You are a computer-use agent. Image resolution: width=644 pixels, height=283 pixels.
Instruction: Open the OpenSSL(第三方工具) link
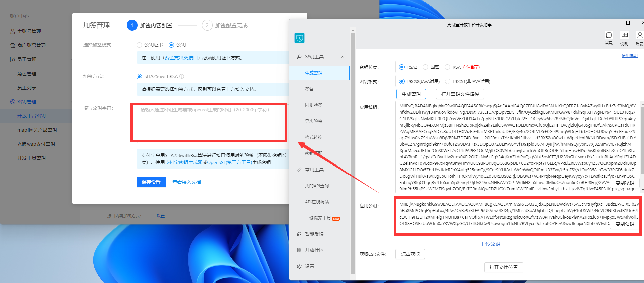(229, 162)
